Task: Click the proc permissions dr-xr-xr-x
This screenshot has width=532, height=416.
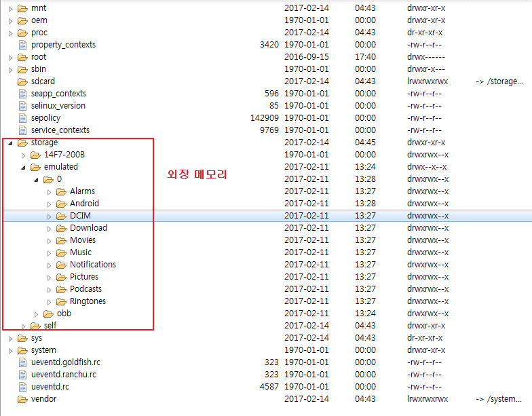Action: 425,33
